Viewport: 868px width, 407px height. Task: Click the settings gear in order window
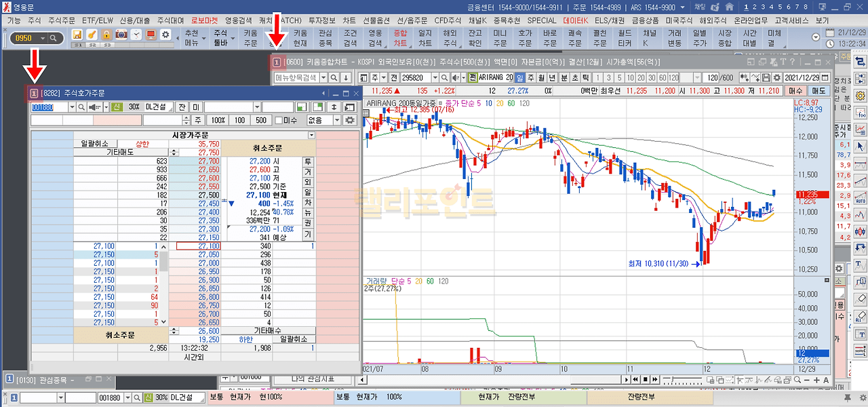(x=350, y=120)
